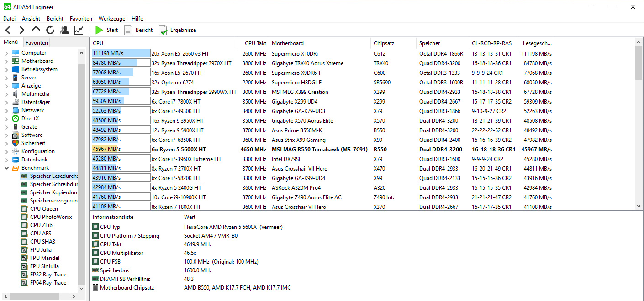644x301 pixels.
Task: Click the Ergebnisse toolbar button
Action: (177, 30)
